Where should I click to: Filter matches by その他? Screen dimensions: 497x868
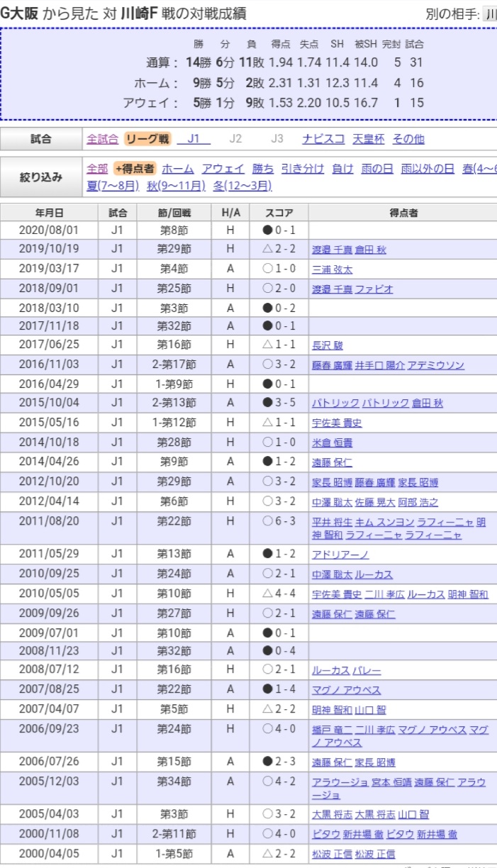(408, 139)
